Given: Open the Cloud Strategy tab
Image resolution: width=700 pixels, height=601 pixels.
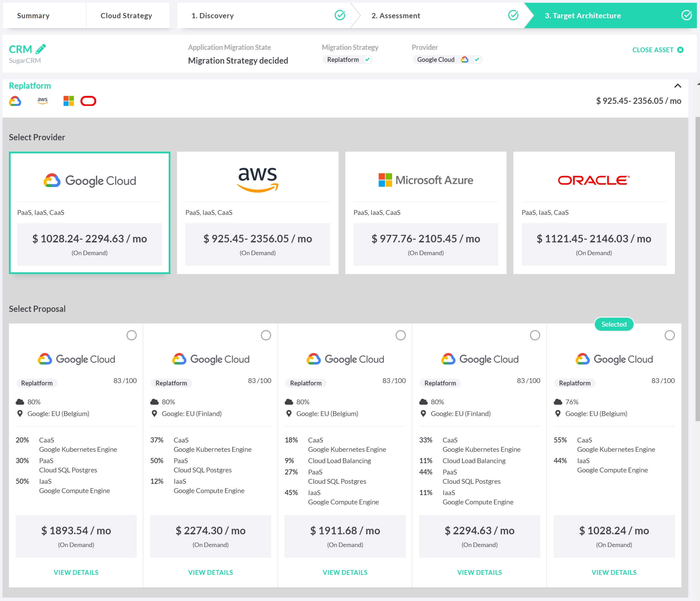Looking at the screenshot, I should click(x=127, y=15).
